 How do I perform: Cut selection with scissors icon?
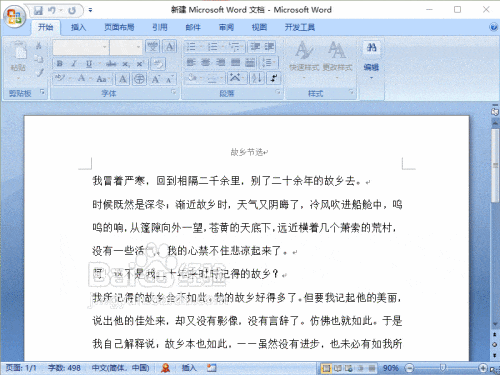pyautogui.click(x=39, y=46)
